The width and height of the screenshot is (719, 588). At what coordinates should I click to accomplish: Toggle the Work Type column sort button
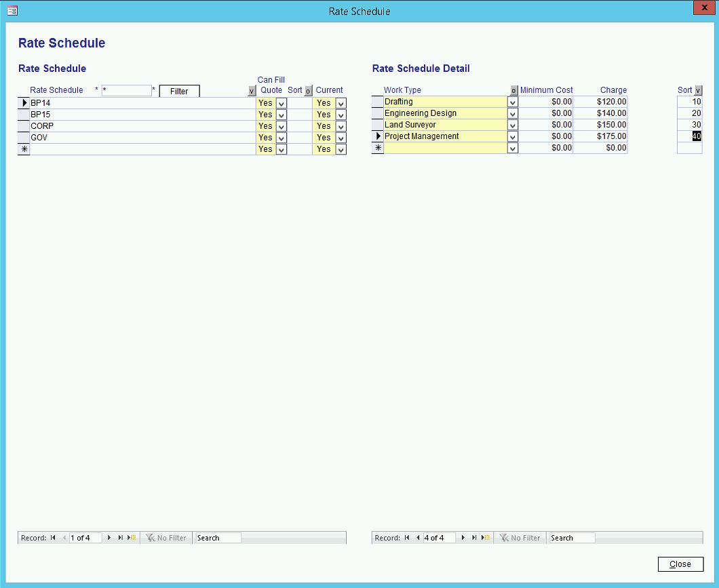pyautogui.click(x=513, y=90)
